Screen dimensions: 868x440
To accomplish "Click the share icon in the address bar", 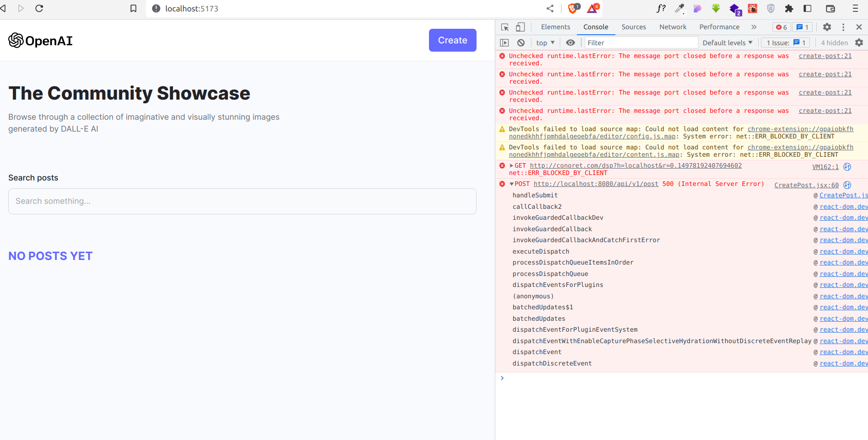I will 550,8.
